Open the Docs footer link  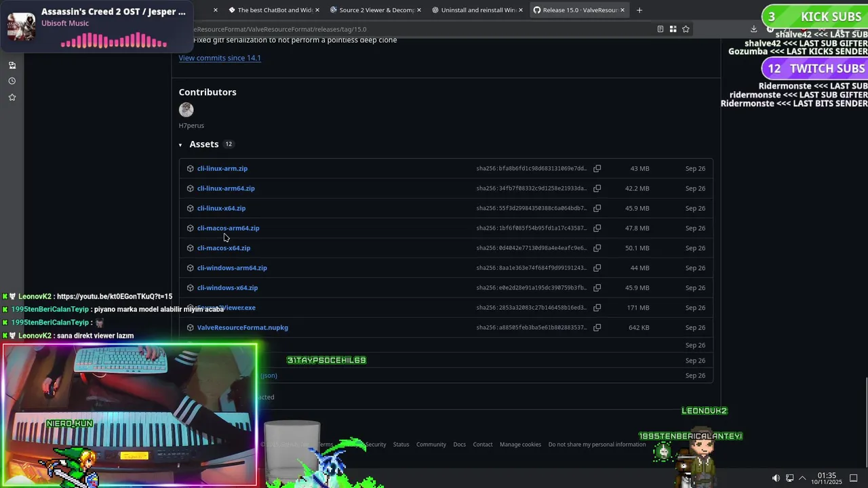pyautogui.click(x=460, y=445)
